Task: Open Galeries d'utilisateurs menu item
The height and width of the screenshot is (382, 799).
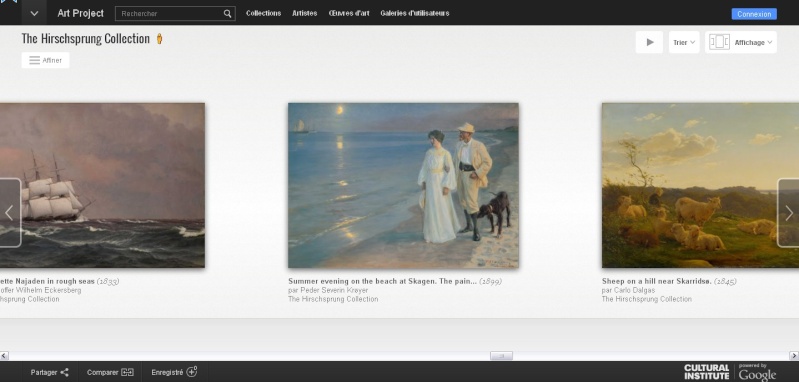Action: point(415,13)
